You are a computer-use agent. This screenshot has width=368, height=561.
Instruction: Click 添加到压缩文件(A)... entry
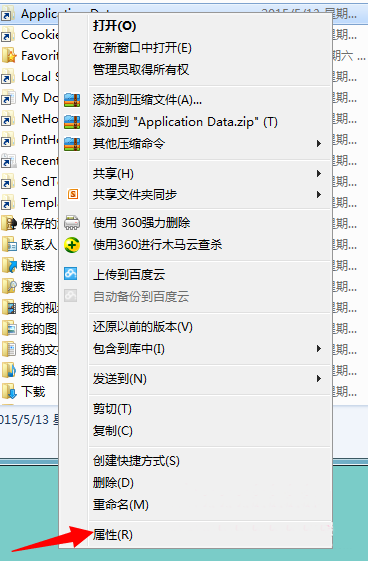147,100
